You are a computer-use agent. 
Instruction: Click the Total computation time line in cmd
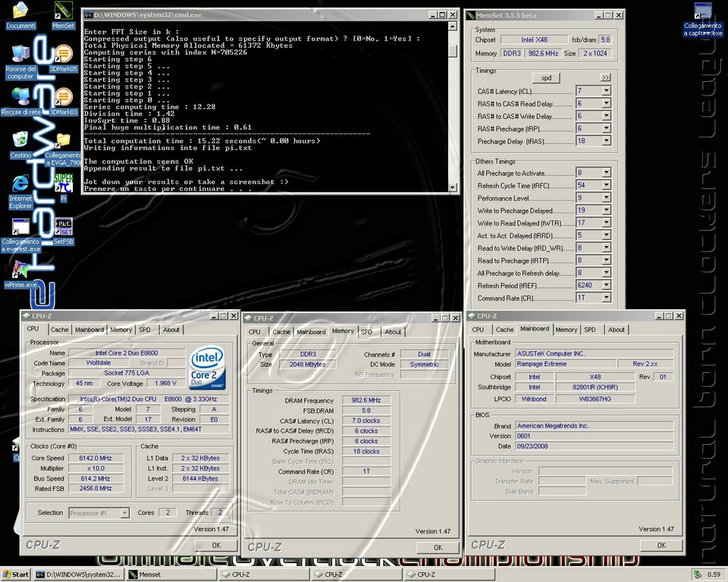point(202,141)
